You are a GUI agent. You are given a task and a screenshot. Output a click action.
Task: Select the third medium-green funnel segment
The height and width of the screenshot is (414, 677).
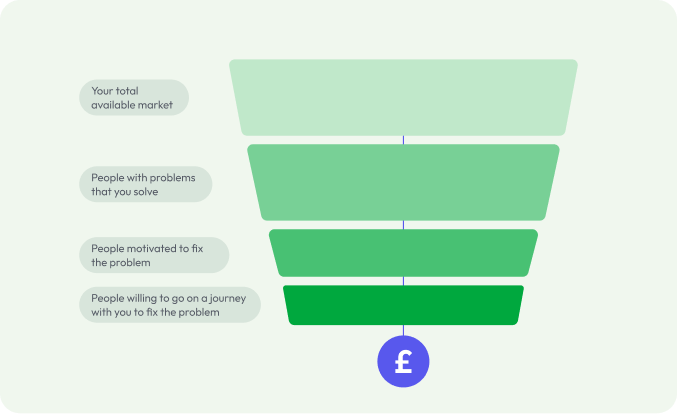(403, 253)
